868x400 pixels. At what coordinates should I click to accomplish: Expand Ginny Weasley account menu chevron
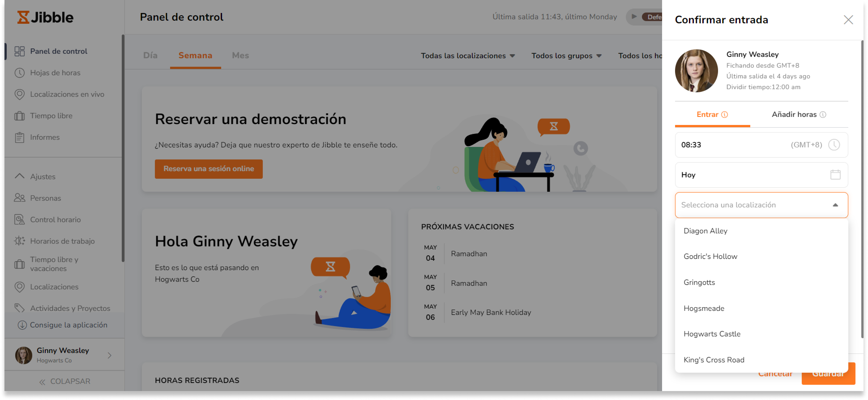(109, 355)
